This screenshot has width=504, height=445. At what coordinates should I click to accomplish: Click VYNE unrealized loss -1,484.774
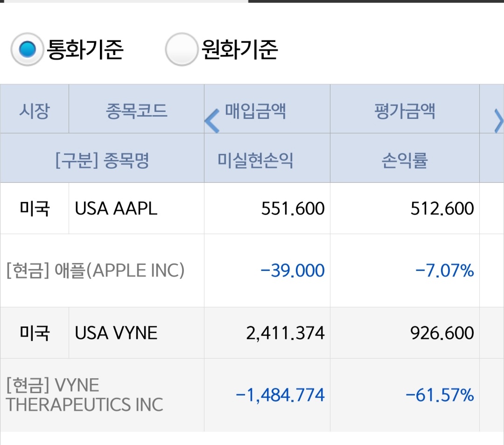click(x=280, y=395)
